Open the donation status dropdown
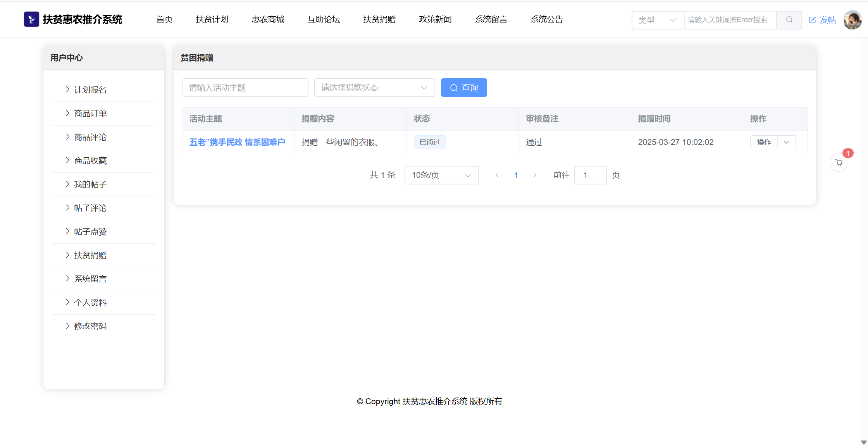Image resolution: width=868 pixels, height=446 pixels. [x=374, y=88]
